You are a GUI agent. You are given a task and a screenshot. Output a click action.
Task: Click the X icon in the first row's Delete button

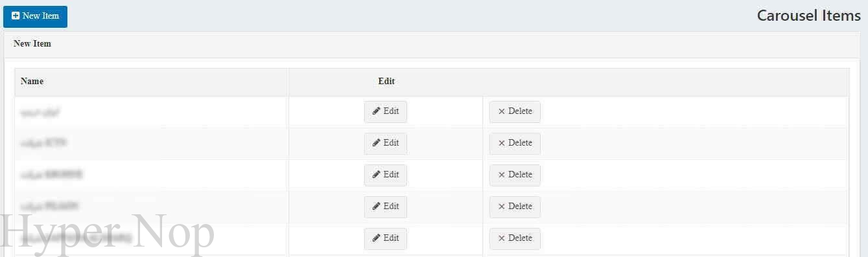click(x=501, y=111)
